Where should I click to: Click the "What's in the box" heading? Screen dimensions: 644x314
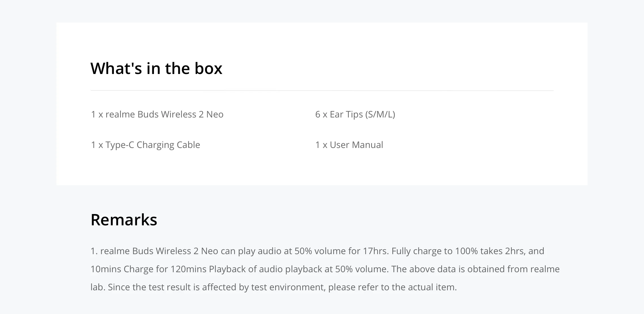pyautogui.click(x=156, y=68)
